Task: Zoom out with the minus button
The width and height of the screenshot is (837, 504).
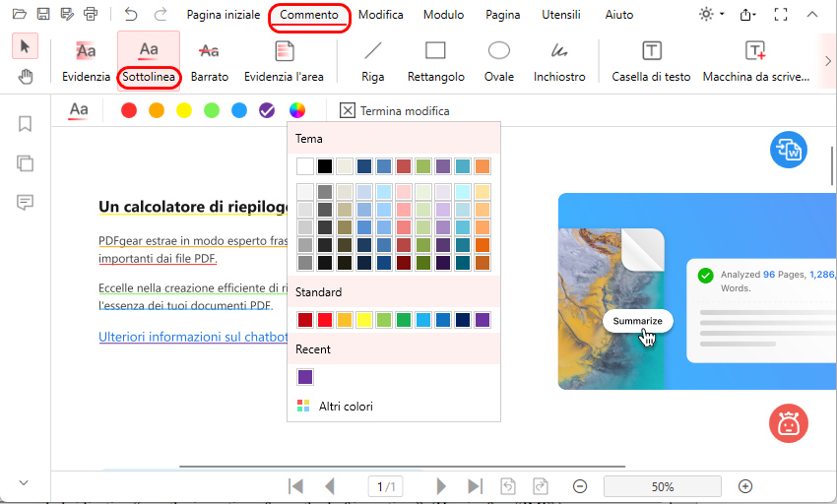Action: coord(580,486)
